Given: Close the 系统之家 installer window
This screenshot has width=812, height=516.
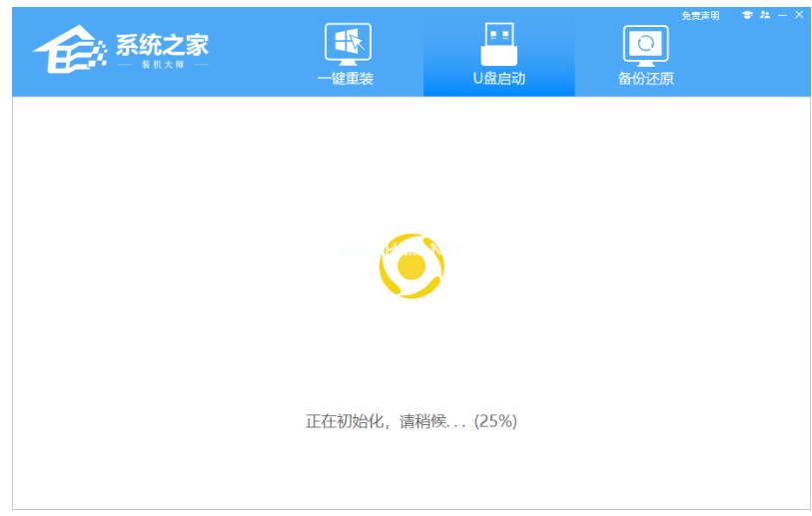Looking at the screenshot, I should pos(798,15).
